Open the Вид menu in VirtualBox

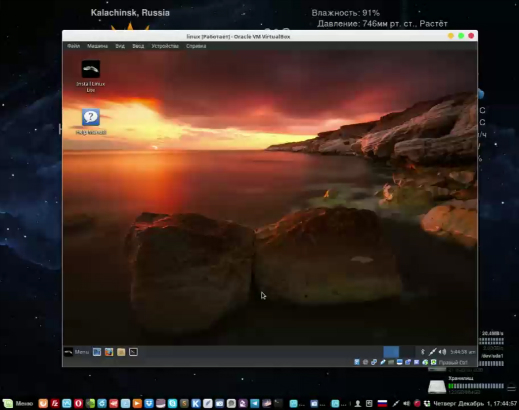coord(120,46)
